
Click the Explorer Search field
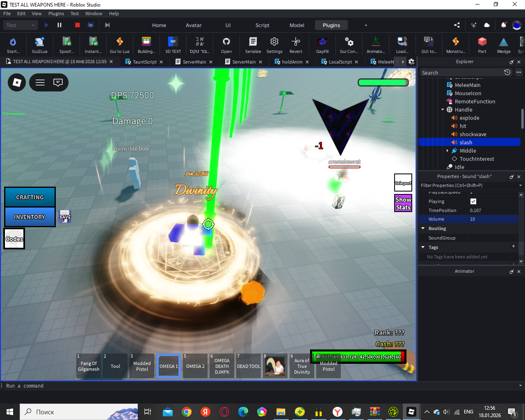(461, 73)
